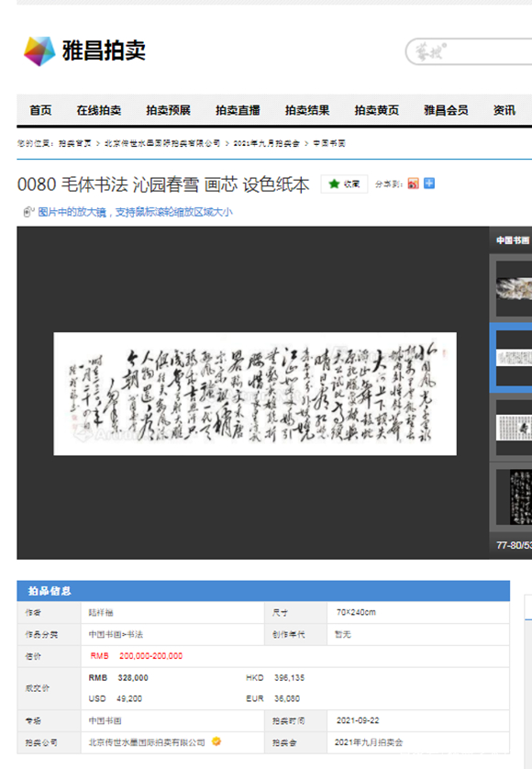
Task: Open 2021年九月拍卖会 breadcrumb link
Action: point(266,143)
